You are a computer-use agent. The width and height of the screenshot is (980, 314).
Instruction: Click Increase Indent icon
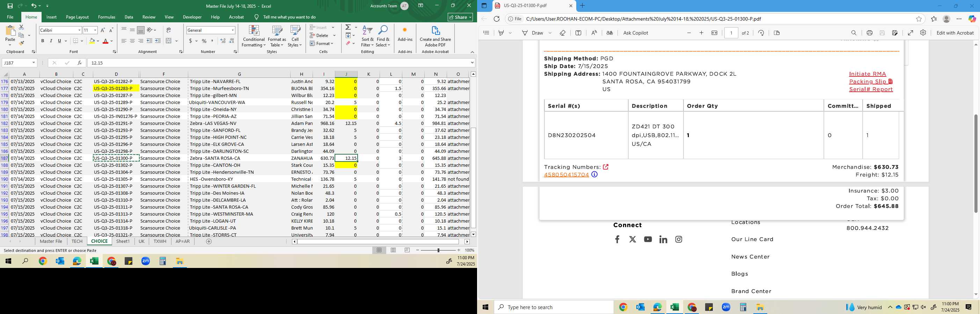click(x=158, y=41)
